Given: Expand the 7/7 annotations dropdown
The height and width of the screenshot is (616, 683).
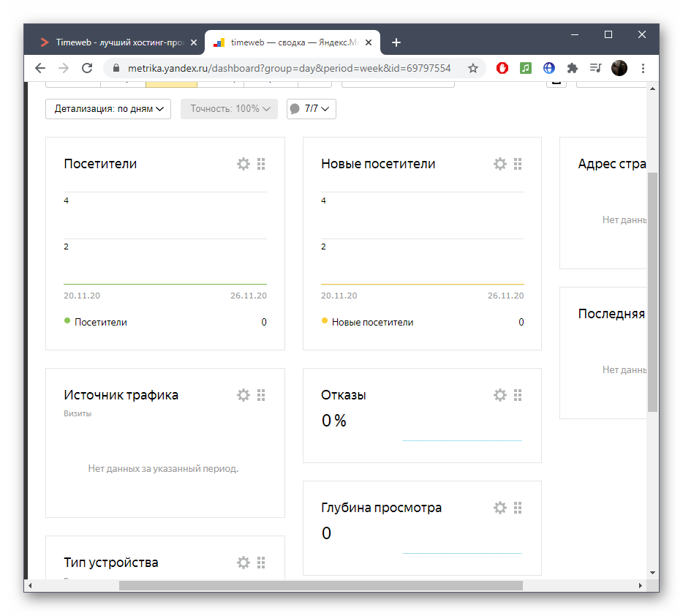Looking at the screenshot, I should [312, 109].
